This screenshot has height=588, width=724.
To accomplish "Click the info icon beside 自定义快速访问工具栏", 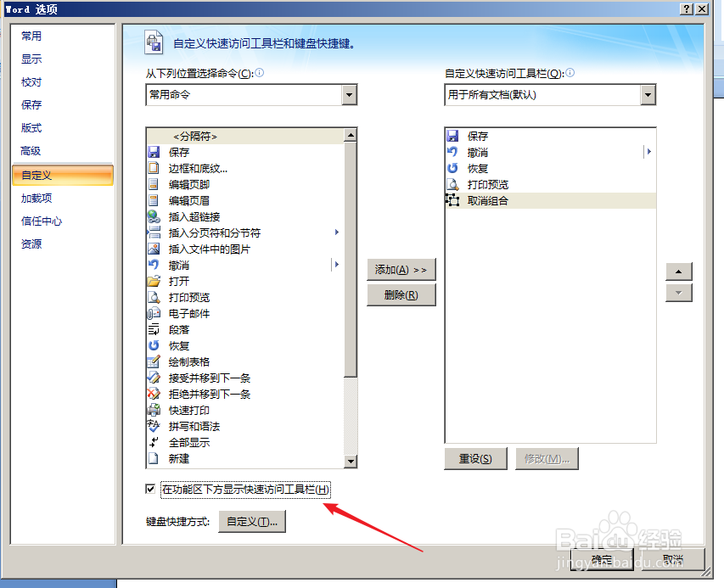I will click(x=570, y=72).
